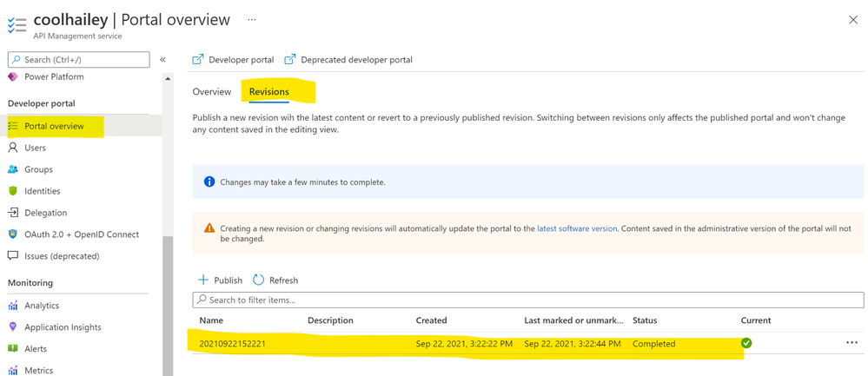This screenshot has width=868, height=376.
Task: Select Portal overview in sidebar
Action: [x=54, y=126]
